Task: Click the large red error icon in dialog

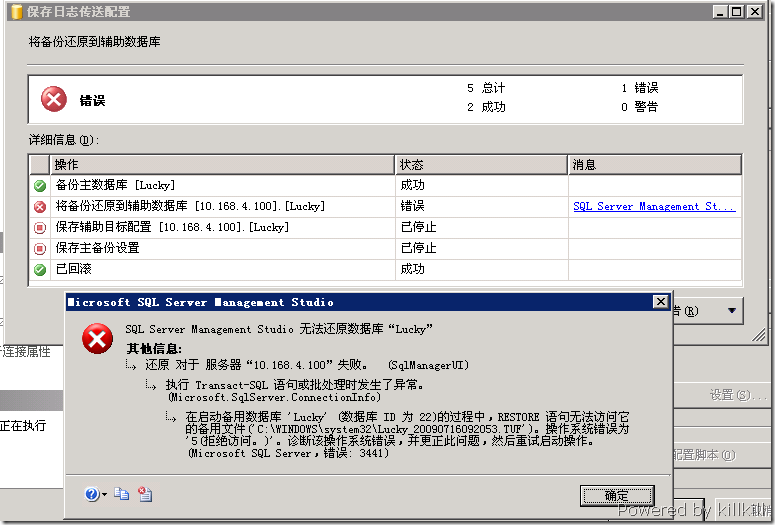Action: click(x=97, y=339)
